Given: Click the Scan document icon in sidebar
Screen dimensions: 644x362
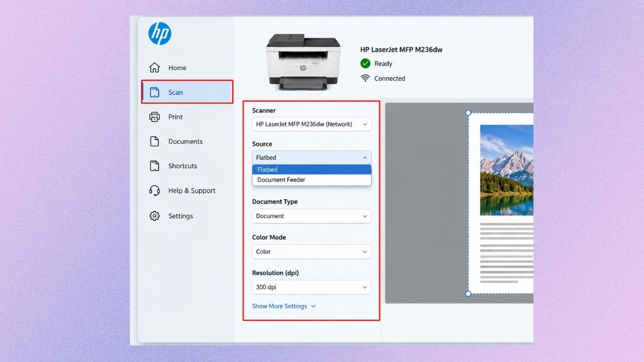Looking at the screenshot, I should (155, 92).
